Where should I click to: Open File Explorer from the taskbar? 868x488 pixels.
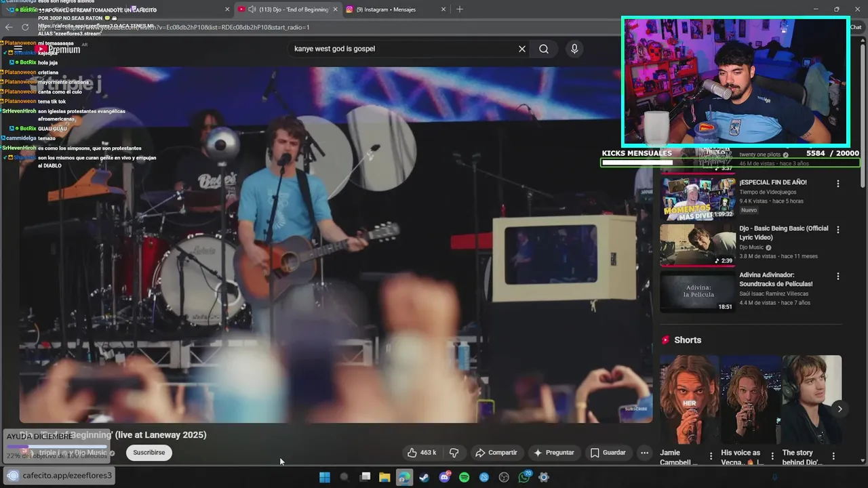(384, 477)
